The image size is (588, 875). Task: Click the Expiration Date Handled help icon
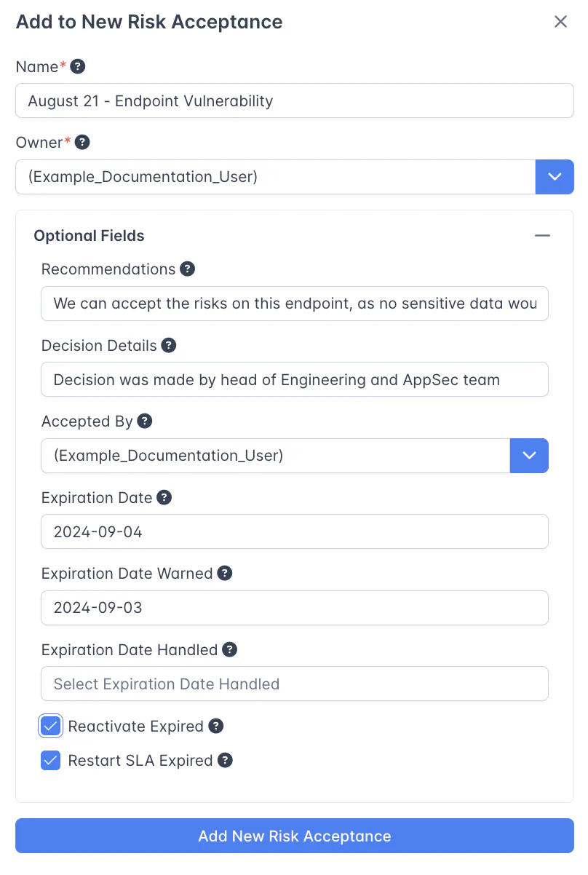(x=229, y=649)
